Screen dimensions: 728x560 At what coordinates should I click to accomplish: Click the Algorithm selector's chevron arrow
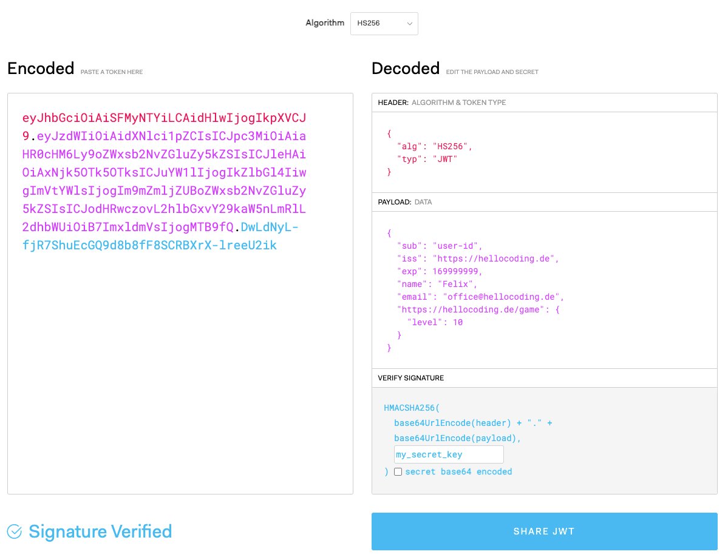coord(410,23)
